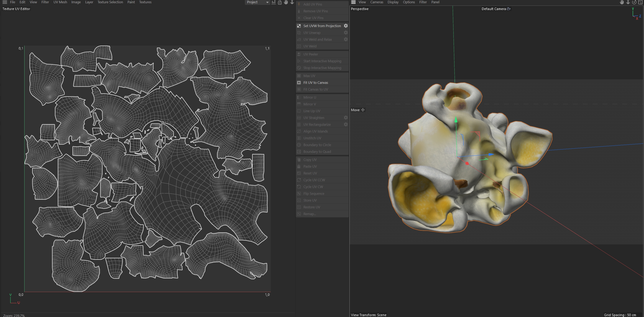
Task: Toggle the padlock lock icon in UV editor
Action: (280, 2)
